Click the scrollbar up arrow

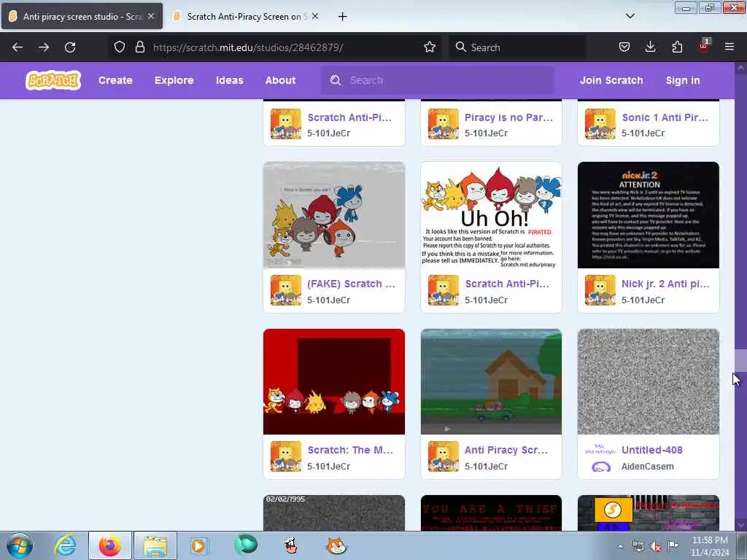pyautogui.click(x=740, y=68)
